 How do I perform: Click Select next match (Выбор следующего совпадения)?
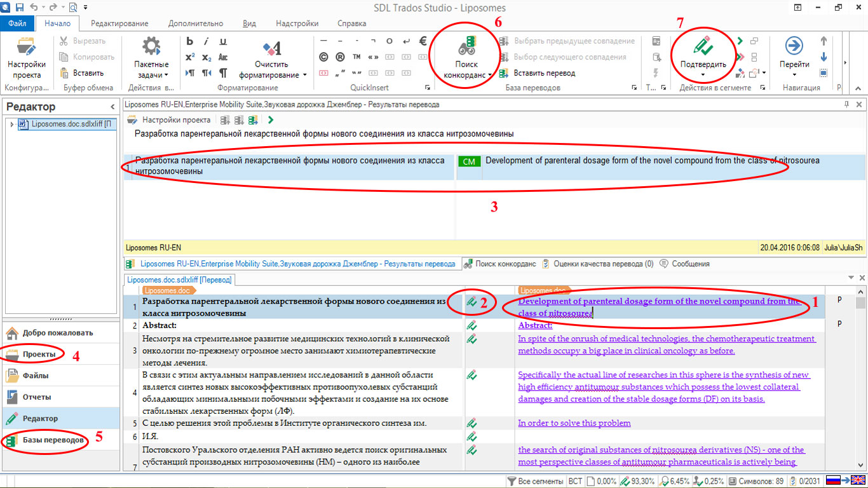tap(563, 57)
